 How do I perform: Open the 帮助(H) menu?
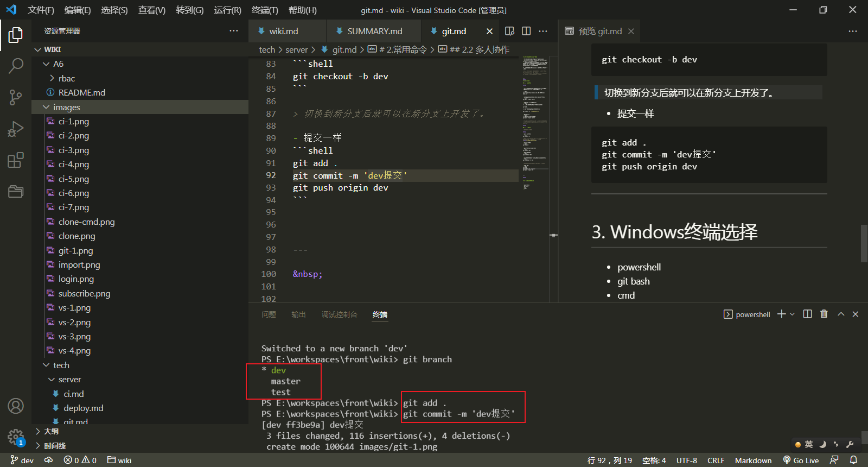[303, 10]
